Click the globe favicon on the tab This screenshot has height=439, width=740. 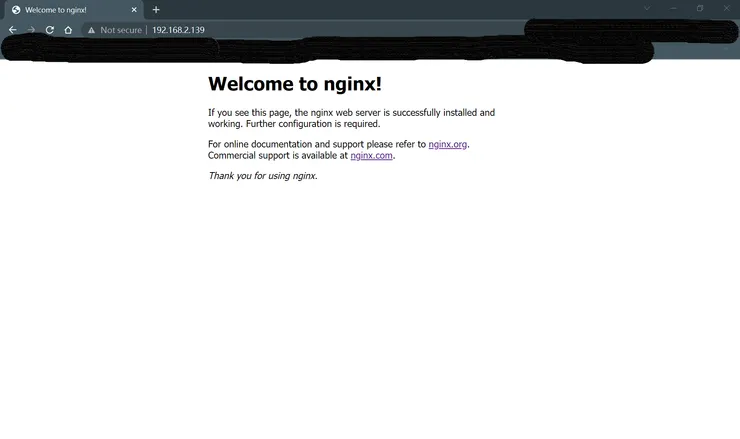pos(16,10)
